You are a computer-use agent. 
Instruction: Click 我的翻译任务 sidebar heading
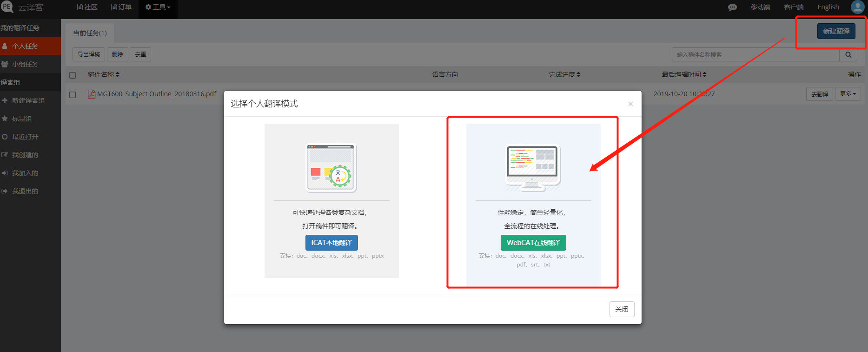(20, 28)
